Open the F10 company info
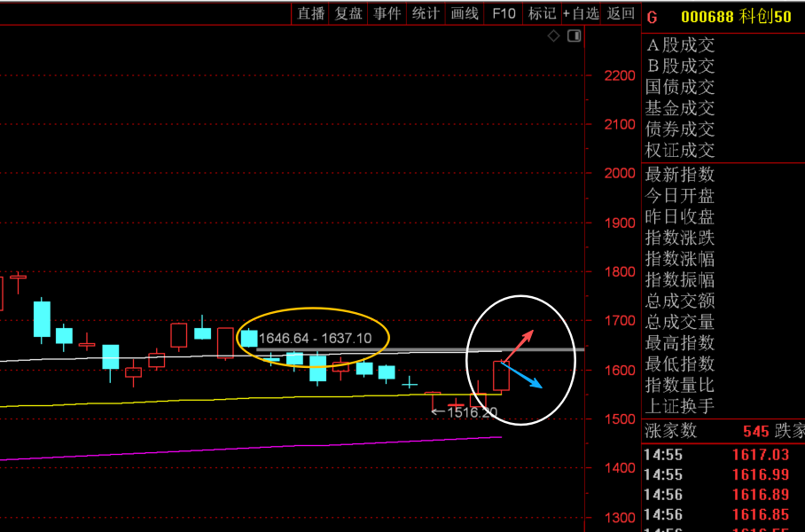This screenshot has height=532, width=805. tap(504, 13)
